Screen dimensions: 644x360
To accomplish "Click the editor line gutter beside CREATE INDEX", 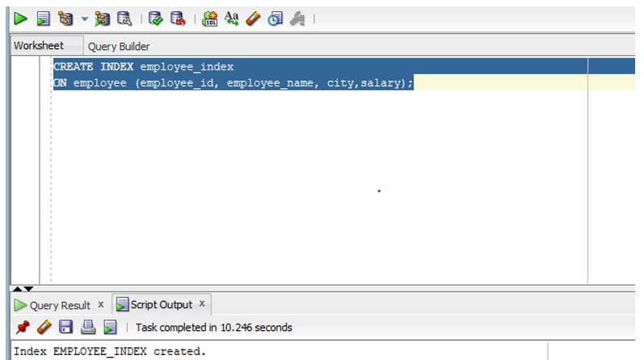I will 25,66.
